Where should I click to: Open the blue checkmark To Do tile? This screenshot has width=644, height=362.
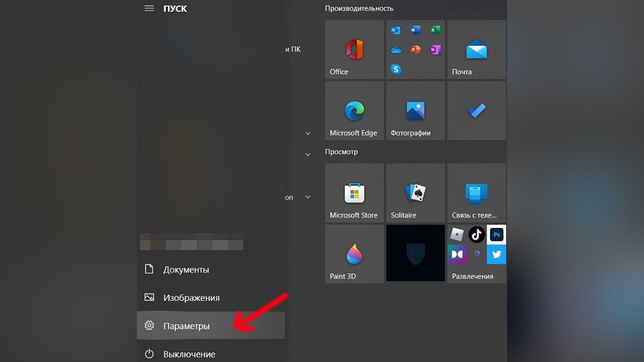point(477,110)
